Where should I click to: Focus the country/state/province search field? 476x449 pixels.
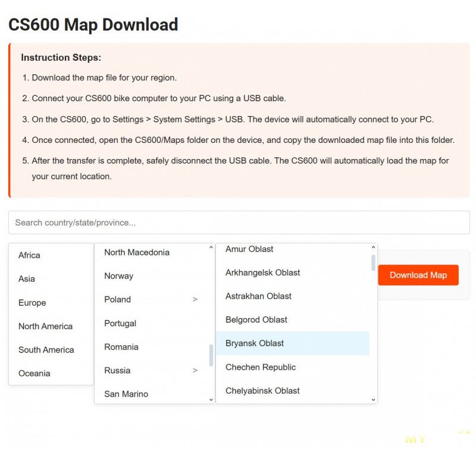239,223
